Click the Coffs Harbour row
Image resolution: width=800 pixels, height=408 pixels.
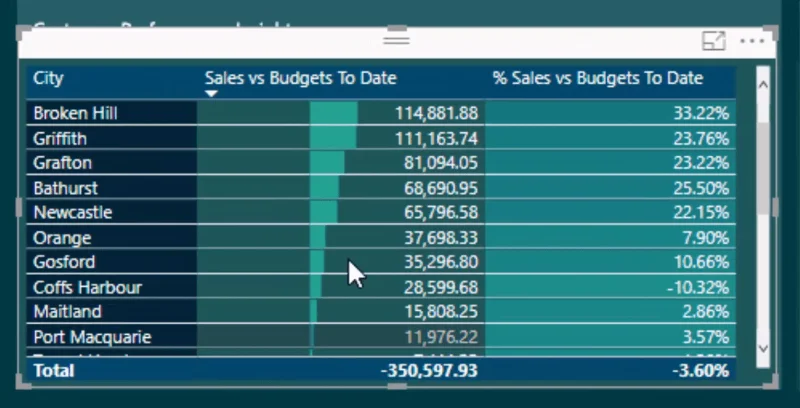click(381, 287)
